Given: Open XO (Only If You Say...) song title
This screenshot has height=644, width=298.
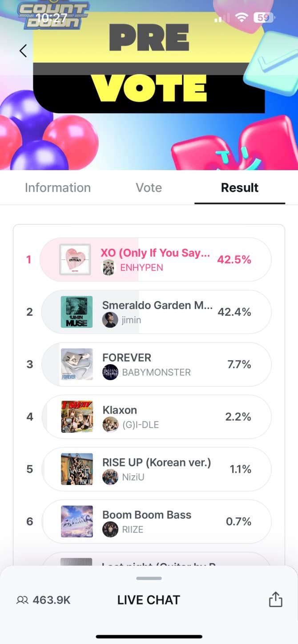Looking at the screenshot, I should point(155,253).
